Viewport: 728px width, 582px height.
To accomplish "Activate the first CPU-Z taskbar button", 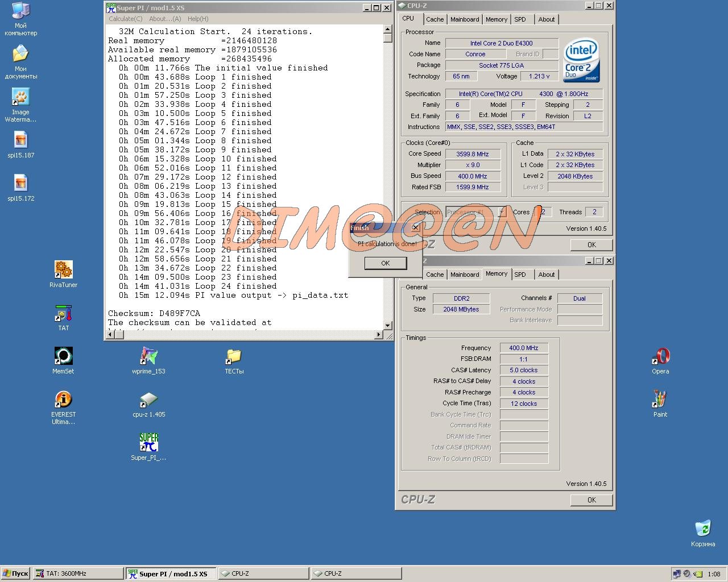I will click(x=264, y=573).
